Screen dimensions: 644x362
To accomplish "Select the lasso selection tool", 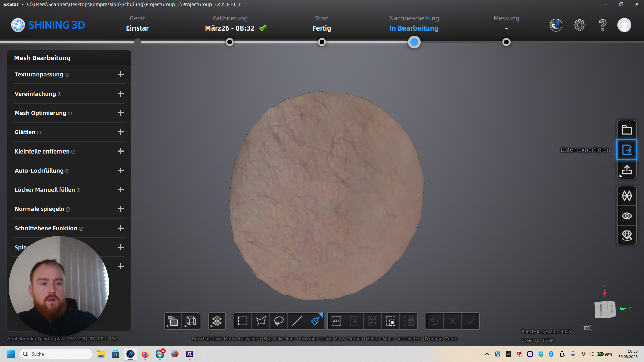I will 279,321.
